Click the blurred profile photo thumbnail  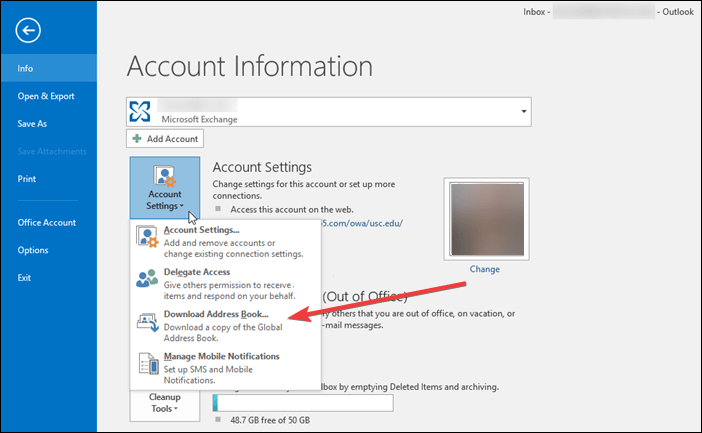[x=487, y=219]
